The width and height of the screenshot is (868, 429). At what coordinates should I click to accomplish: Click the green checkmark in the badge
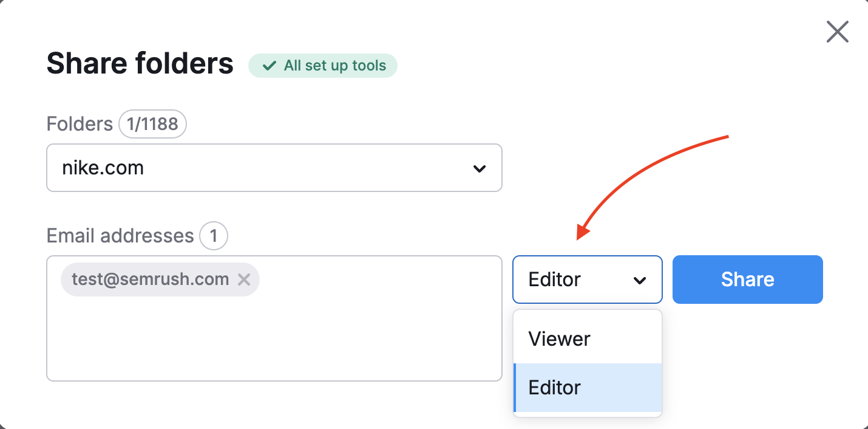(x=269, y=66)
